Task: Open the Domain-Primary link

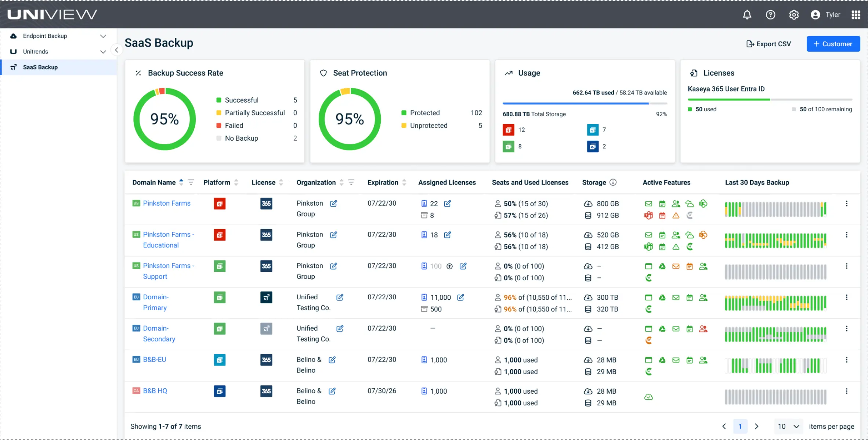Action: pyautogui.click(x=156, y=302)
